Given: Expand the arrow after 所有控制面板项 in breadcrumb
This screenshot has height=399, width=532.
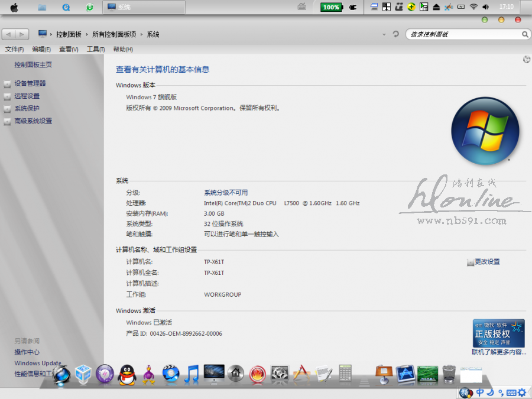Looking at the screenshot, I should pyautogui.click(x=141, y=34).
